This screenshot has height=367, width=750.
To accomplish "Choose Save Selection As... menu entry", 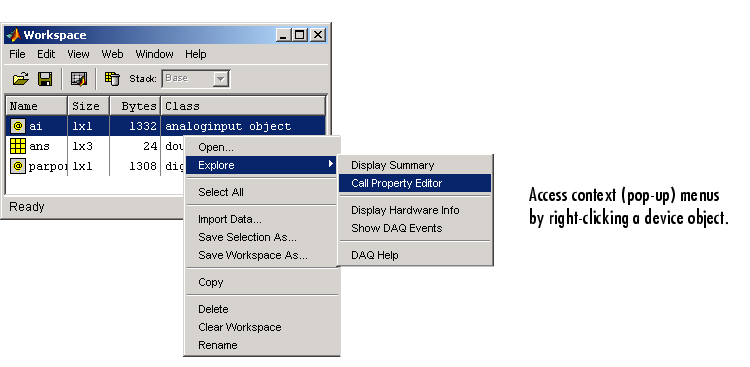I will tap(262, 237).
